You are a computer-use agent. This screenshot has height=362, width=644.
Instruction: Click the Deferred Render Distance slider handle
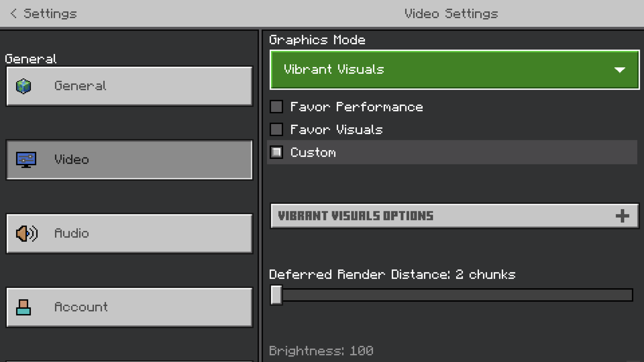coord(276,295)
